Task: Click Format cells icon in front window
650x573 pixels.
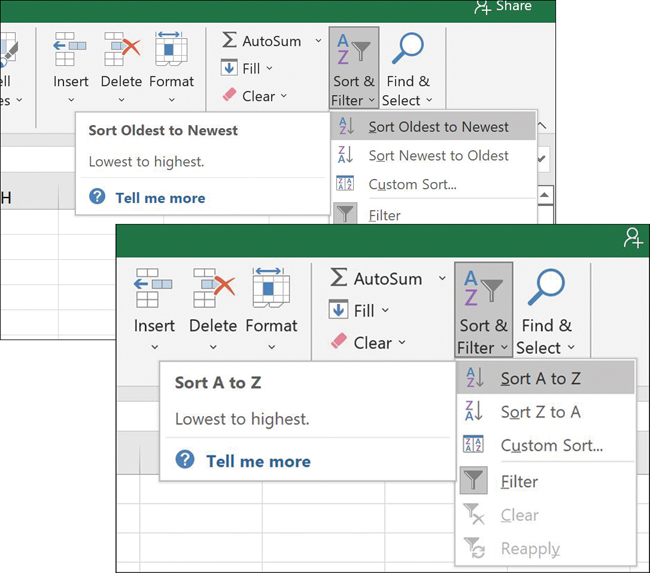Action: tap(271, 287)
